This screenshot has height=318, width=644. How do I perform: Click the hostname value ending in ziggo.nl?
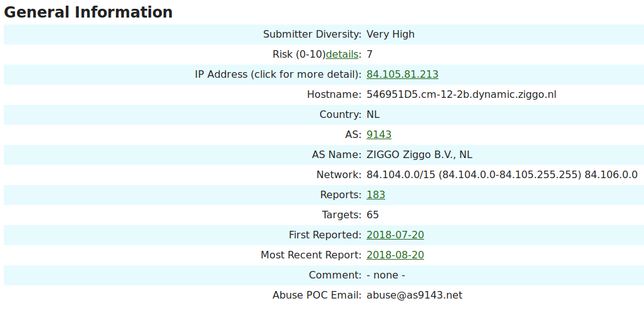tap(461, 95)
